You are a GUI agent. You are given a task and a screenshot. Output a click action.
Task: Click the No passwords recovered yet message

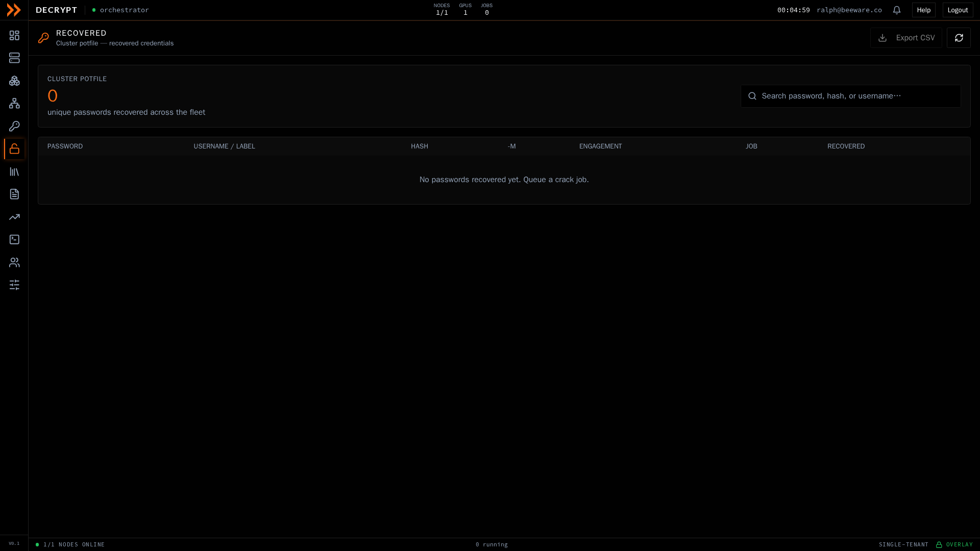pos(504,180)
